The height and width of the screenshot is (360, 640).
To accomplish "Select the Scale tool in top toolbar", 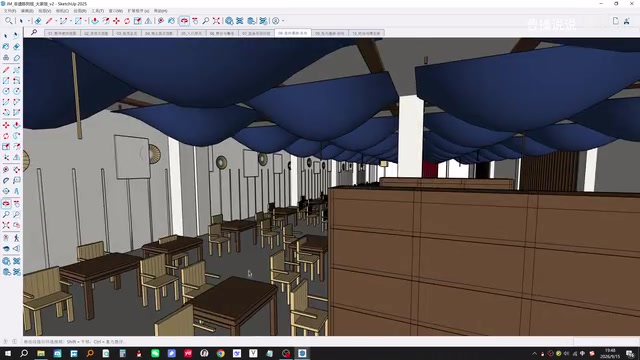I will pos(138,20).
